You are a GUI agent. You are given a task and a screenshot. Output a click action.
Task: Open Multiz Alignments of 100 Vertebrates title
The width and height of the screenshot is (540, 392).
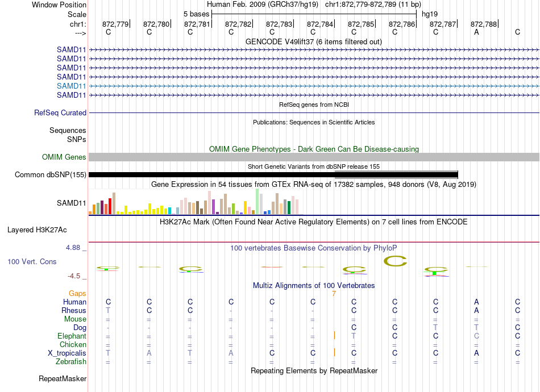point(314,285)
